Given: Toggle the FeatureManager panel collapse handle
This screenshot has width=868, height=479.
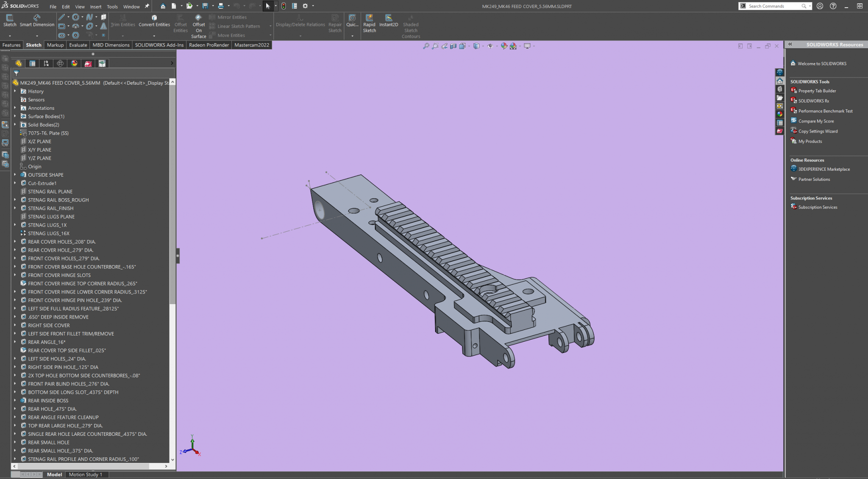Looking at the screenshot, I should (x=178, y=256).
